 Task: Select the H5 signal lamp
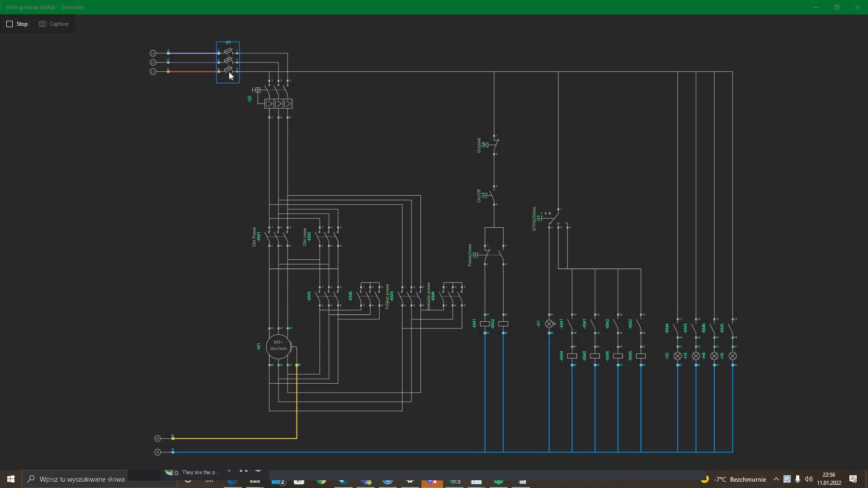point(733,356)
